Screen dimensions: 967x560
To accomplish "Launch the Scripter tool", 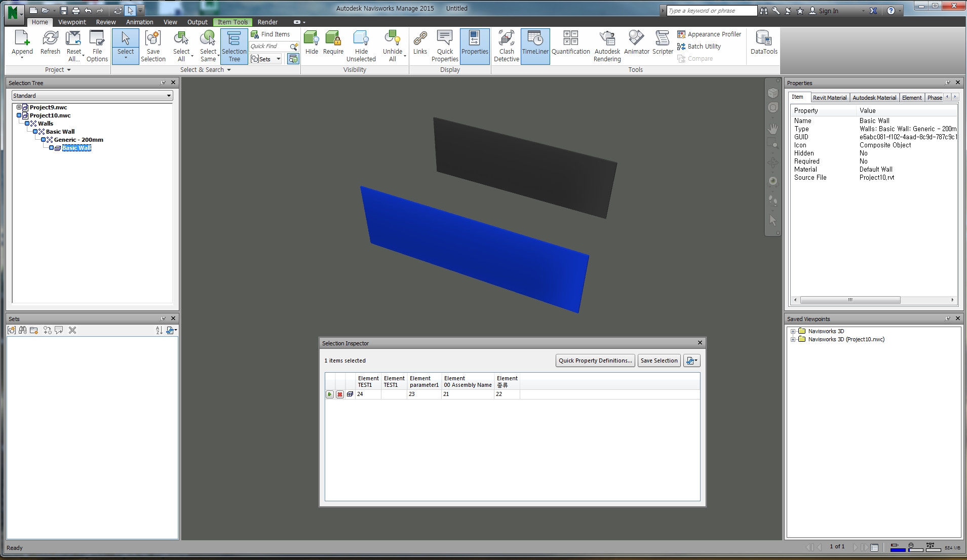I will (x=662, y=46).
